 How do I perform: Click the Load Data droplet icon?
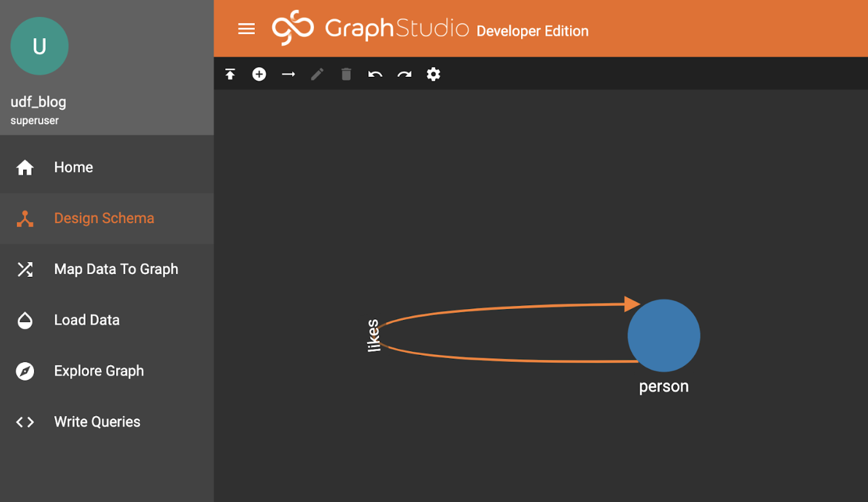click(25, 320)
